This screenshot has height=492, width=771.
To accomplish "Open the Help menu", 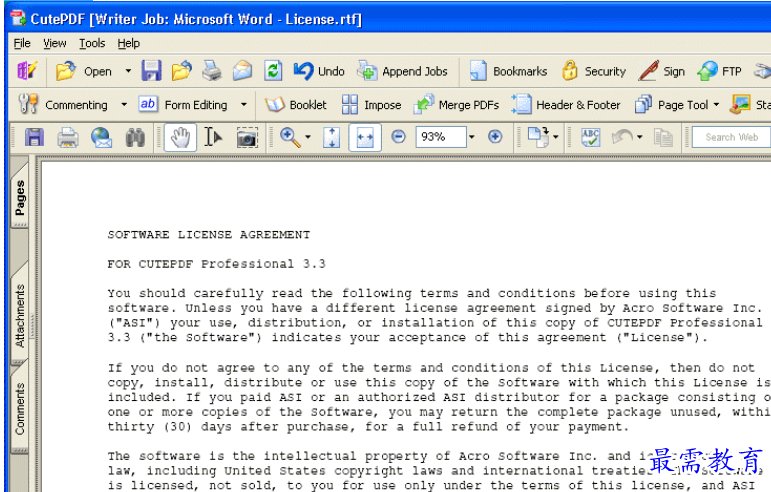I will point(129,43).
